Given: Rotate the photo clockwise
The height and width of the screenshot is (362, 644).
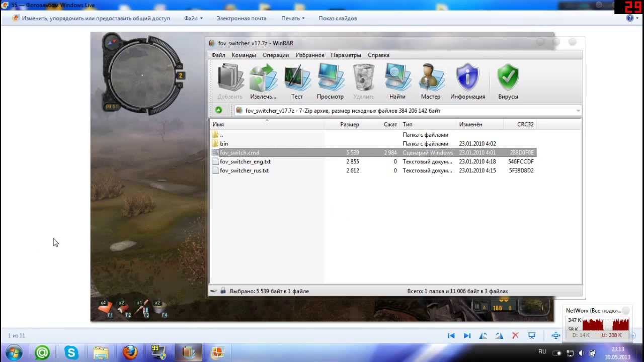Looking at the screenshot, I should pos(499,335).
